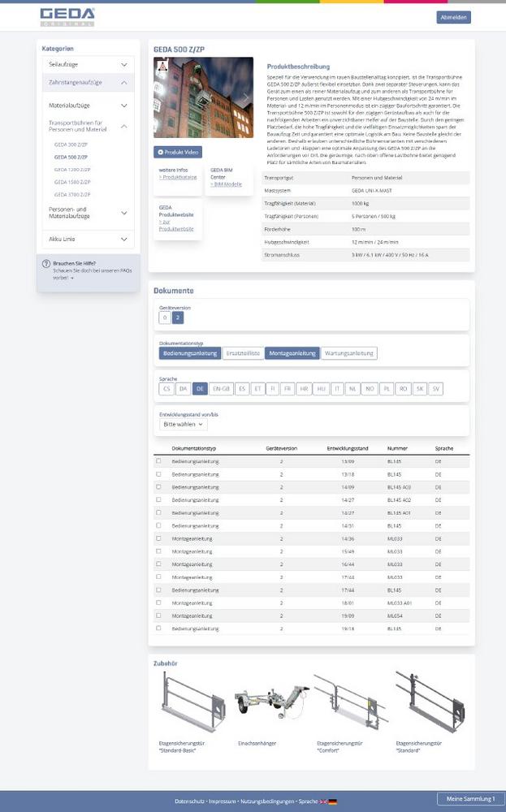
Task: Open Impressum footer link
Action: click(223, 801)
